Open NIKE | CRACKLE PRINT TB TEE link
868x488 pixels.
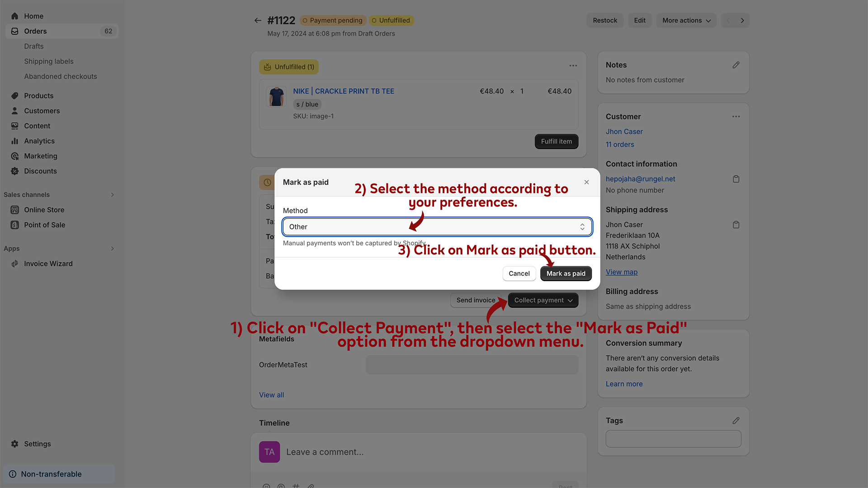coord(344,91)
